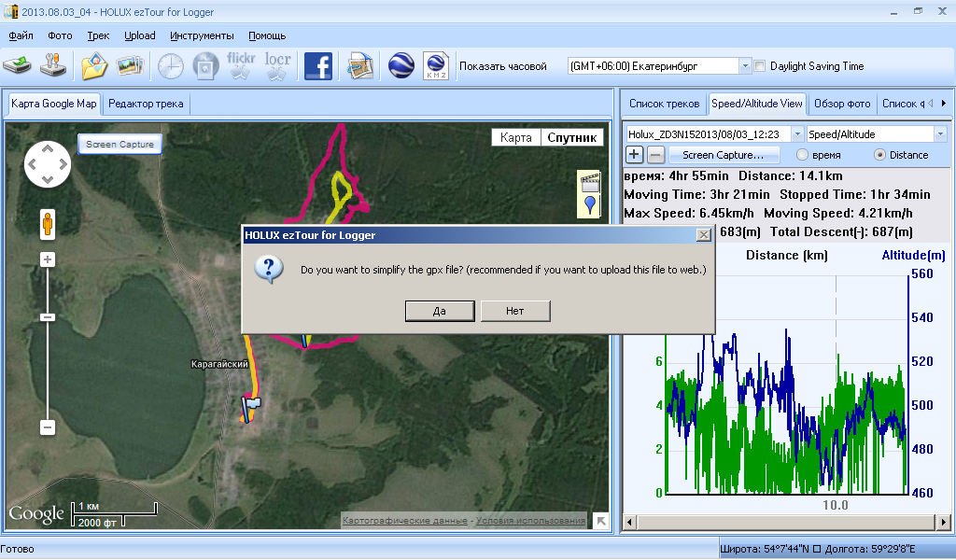Click the clock time-adjust toolbar icon
This screenshot has width=956, height=560.
click(171, 66)
